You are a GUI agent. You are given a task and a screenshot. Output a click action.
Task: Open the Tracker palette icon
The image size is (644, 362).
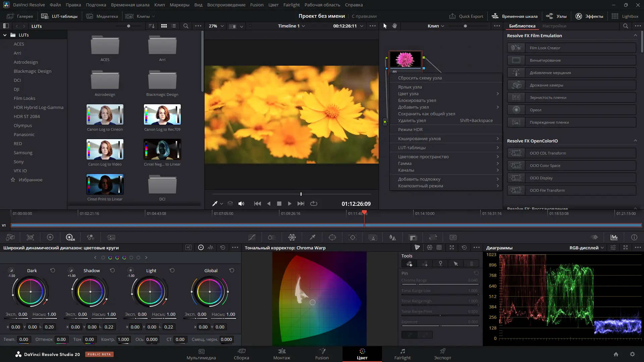[x=353, y=237]
